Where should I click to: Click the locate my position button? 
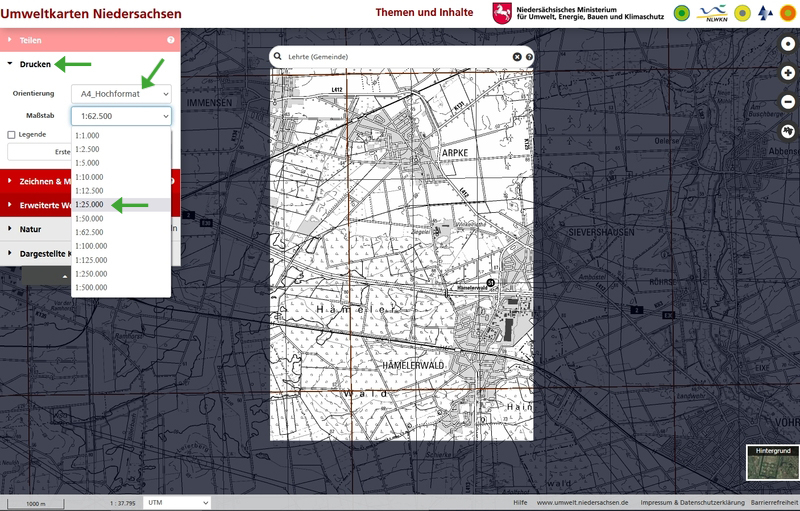(x=788, y=44)
